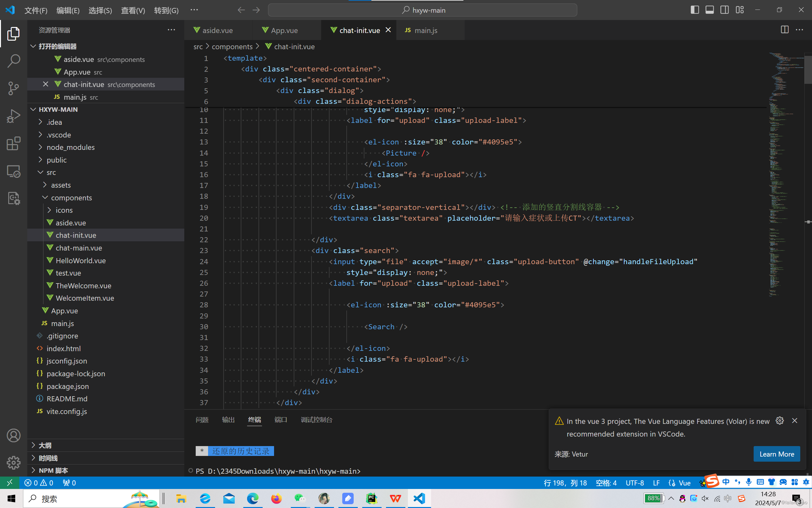812x508 pixels.
Task: Open the File (文件) menu
Action: [36, 10]
